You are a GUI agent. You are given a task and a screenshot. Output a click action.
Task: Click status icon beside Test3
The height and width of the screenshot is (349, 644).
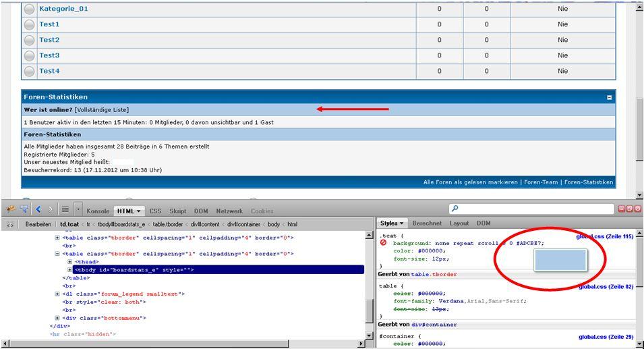29,55
